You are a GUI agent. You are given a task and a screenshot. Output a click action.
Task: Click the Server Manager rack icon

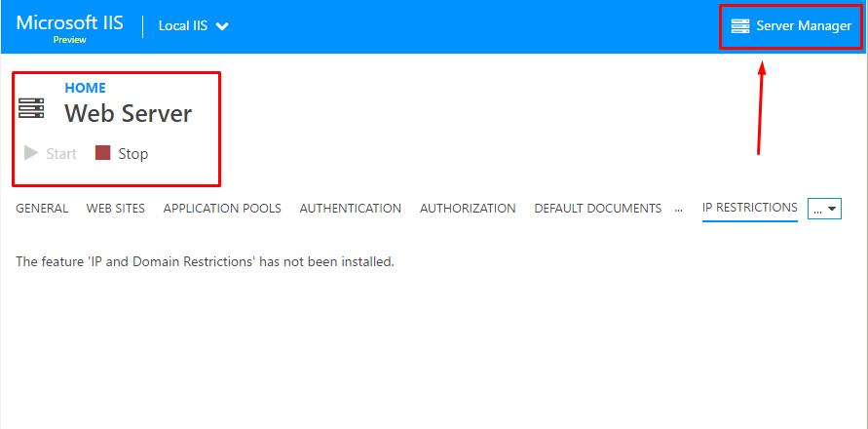click(x=739, y=25)
